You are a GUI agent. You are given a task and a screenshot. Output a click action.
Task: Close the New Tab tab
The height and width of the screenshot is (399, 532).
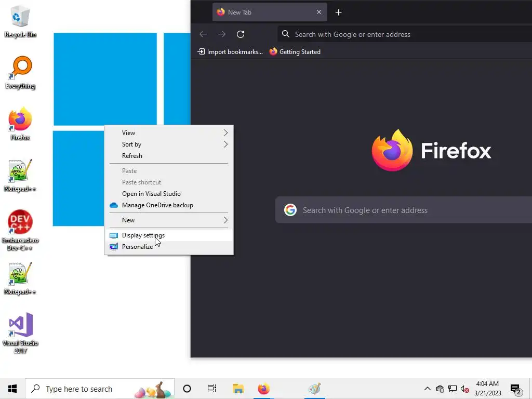click(x=319, y=12)
